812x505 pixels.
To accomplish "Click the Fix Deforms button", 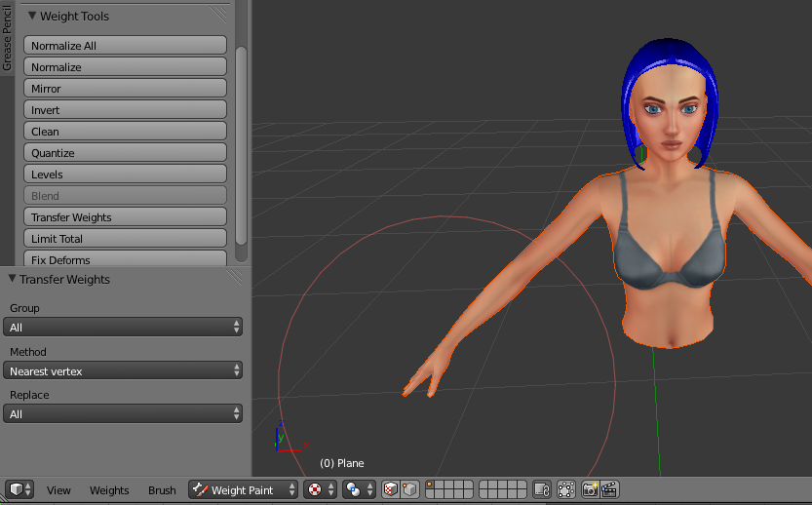I will click(125, 258).
